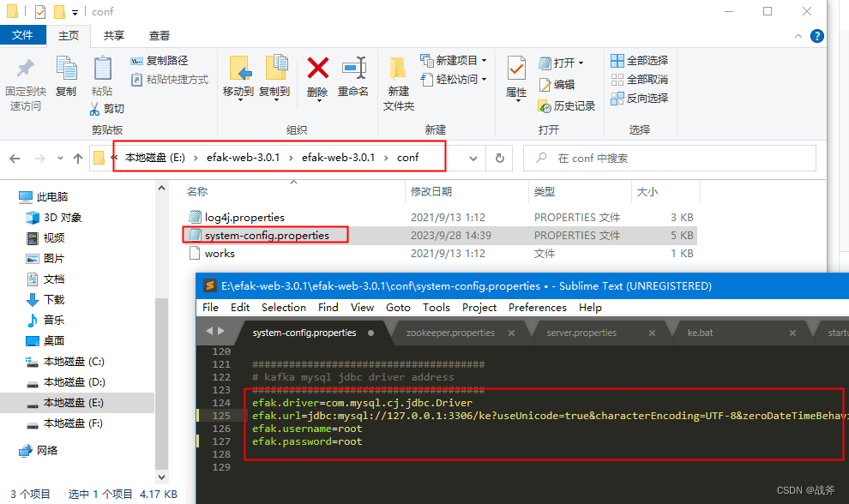The width and height of the screenshot is (849, 504).
Task: Sort by Size (大小) column header
Action: click(x=647, y=192)
